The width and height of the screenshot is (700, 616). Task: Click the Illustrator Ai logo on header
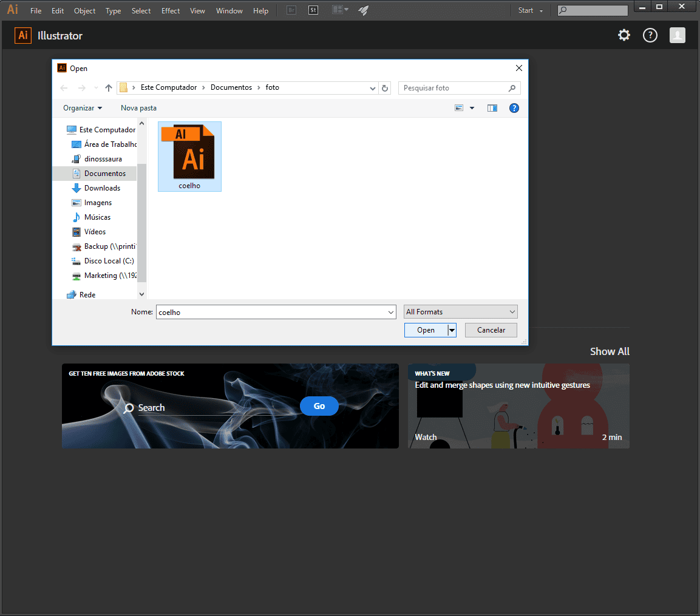(x=23, y=35)
